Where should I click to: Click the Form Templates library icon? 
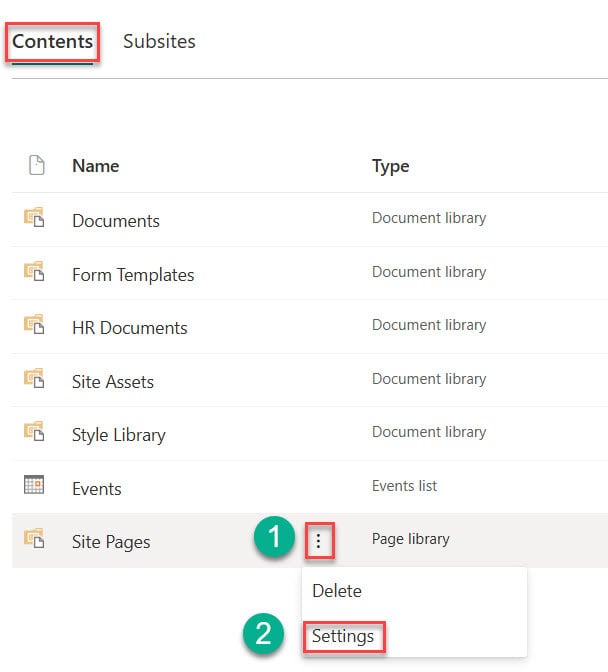34,271
